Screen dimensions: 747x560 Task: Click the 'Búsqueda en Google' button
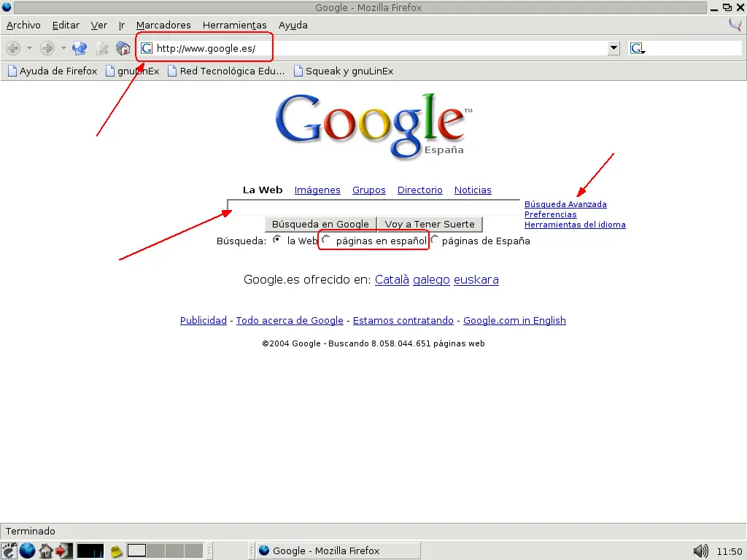pos(320,224)
